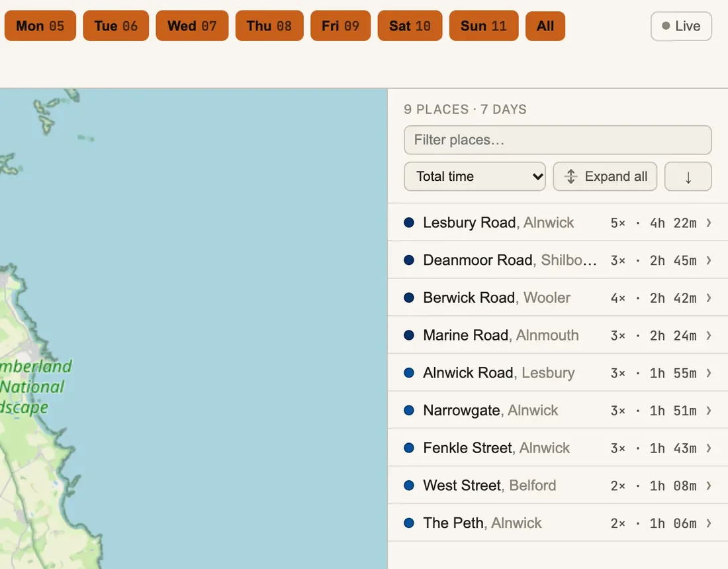The image size is (728, 569).
Task: Expand the Narrowgate chevron
Action: [x=709, y=411]
